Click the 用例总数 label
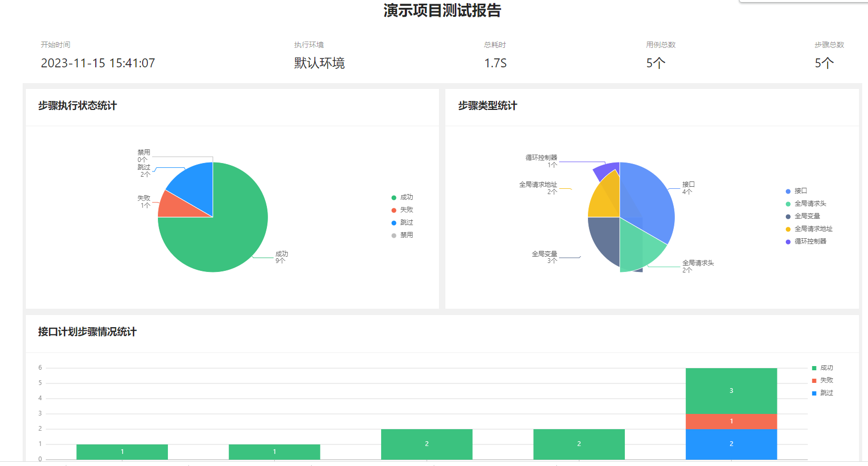Viewport: 868px width, 466px height. coord(661,45)
